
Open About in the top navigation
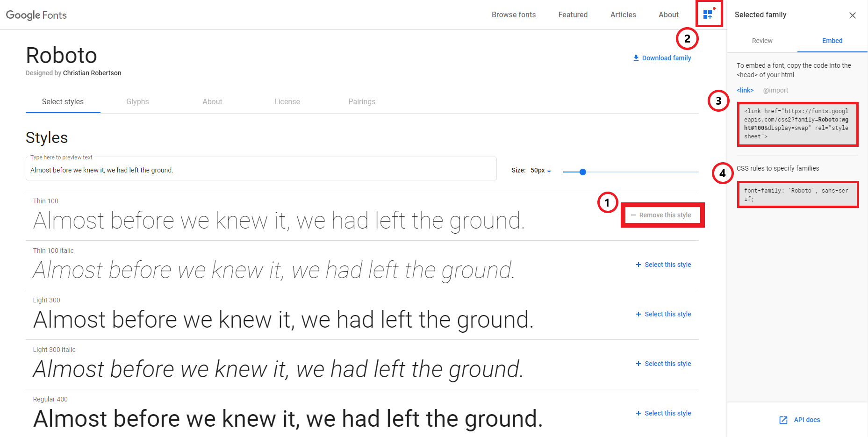tap(668, 15)
